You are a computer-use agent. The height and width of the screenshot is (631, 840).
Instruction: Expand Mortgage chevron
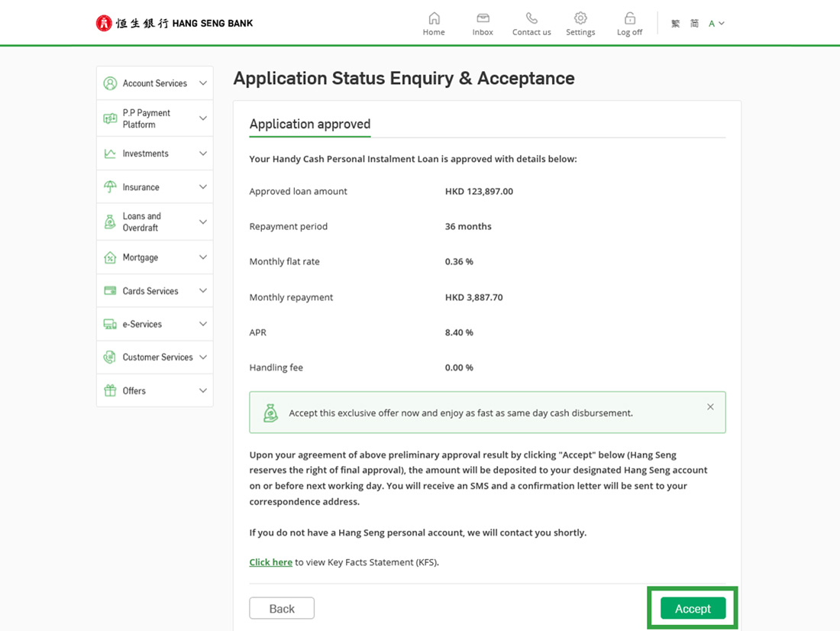point(203,257)
